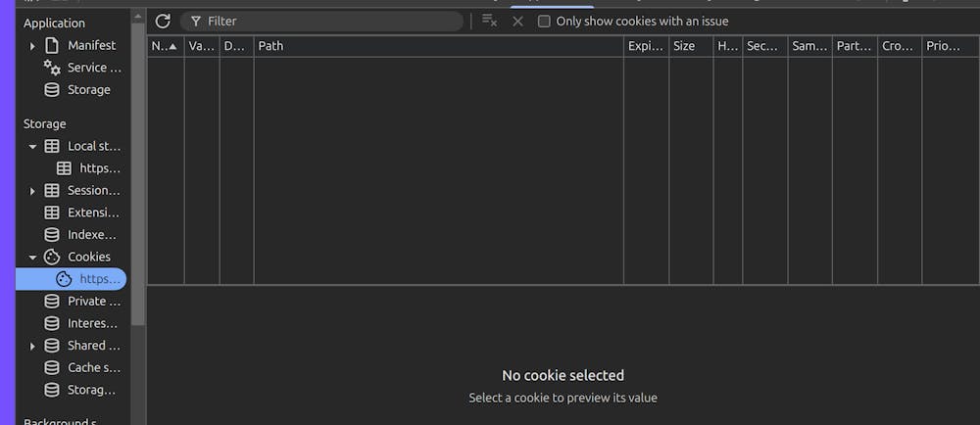
Task: Expand the Shared storage tree node
Action: point(32,346)
